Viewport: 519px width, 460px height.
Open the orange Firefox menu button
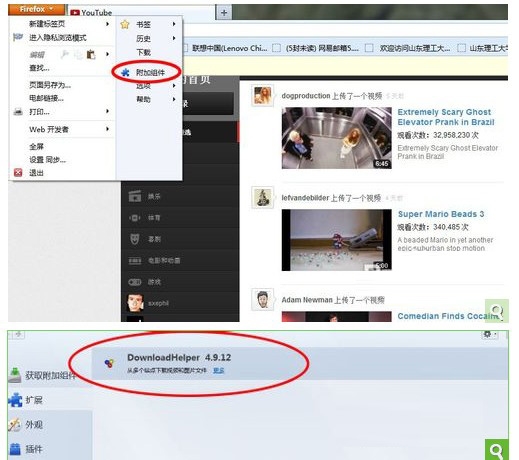pos(36,9)
